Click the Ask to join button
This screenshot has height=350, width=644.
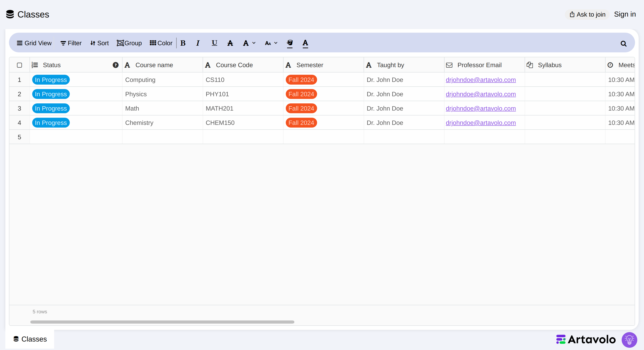pos(587,14)
